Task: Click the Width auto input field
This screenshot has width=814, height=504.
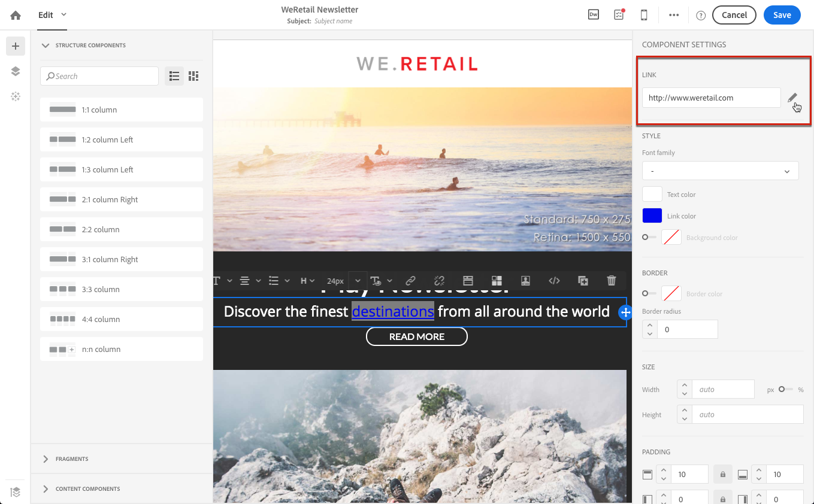Action: tap(723, 389)
